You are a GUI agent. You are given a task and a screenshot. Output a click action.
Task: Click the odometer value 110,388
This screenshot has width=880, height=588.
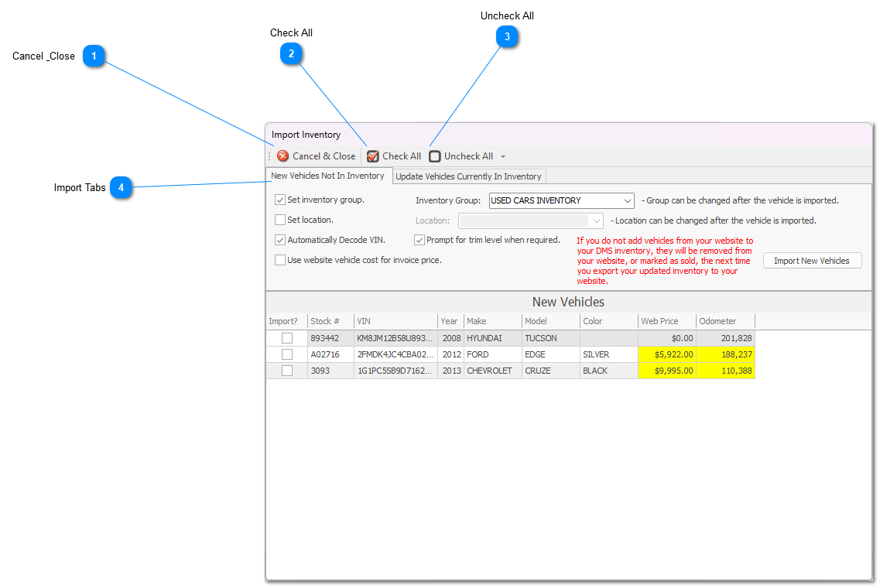[725, 371]
